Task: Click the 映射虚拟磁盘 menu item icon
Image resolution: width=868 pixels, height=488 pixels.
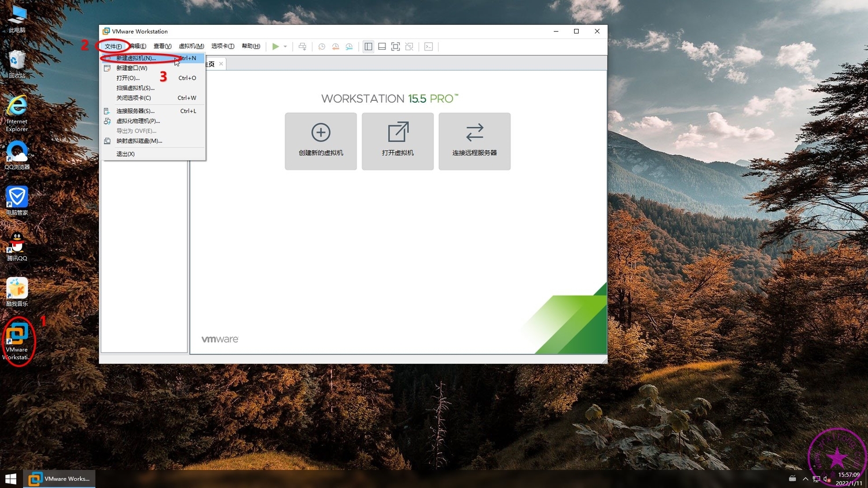Action: pos(107,141)
